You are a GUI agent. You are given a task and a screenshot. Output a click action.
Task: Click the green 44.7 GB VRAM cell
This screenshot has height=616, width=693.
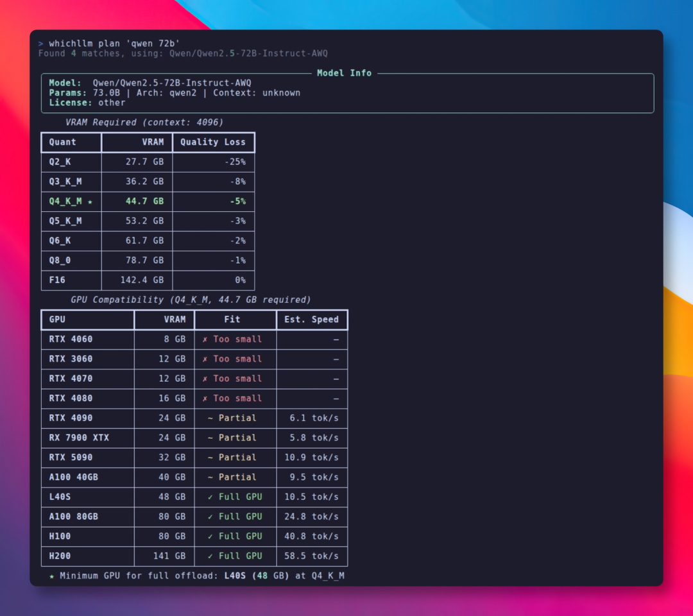pyautogui.click(x=144, y=201)
